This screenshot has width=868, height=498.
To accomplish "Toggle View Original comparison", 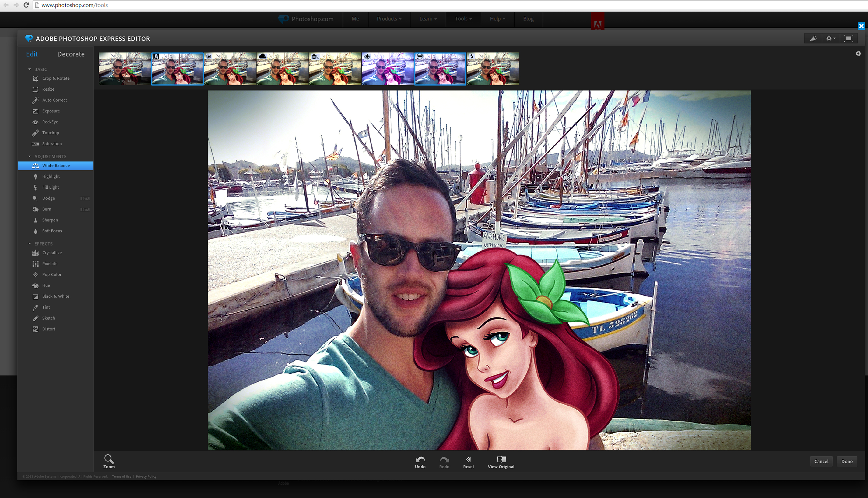I will click(x=501, y=462).
